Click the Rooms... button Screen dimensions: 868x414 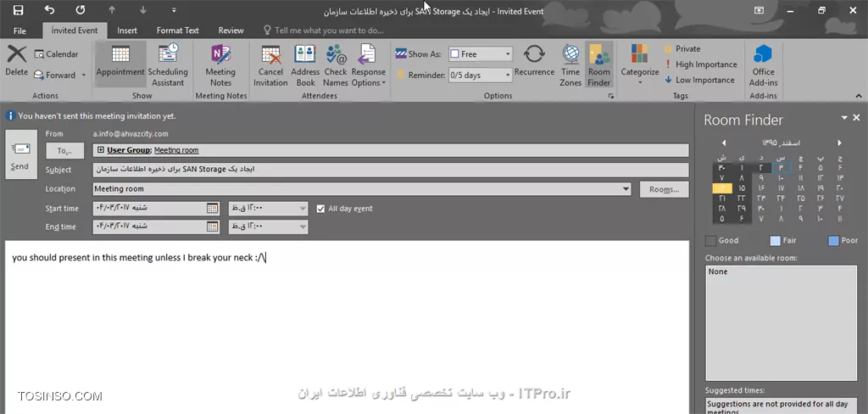tap(665, 189)
